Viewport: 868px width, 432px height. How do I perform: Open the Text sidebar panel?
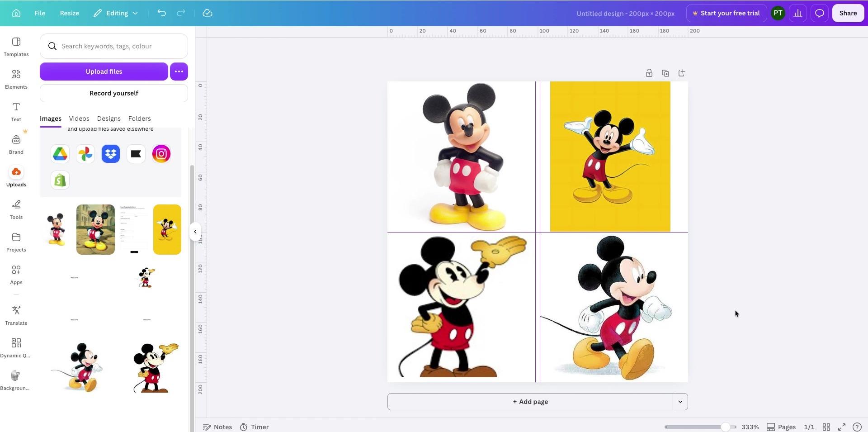pyautogui.click(x=16, y=112)
